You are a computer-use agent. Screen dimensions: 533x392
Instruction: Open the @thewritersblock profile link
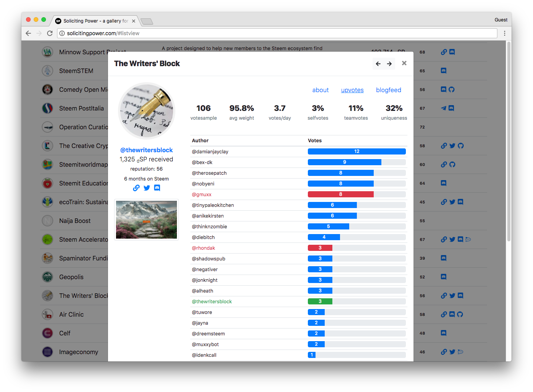click(x=146, y=150)
